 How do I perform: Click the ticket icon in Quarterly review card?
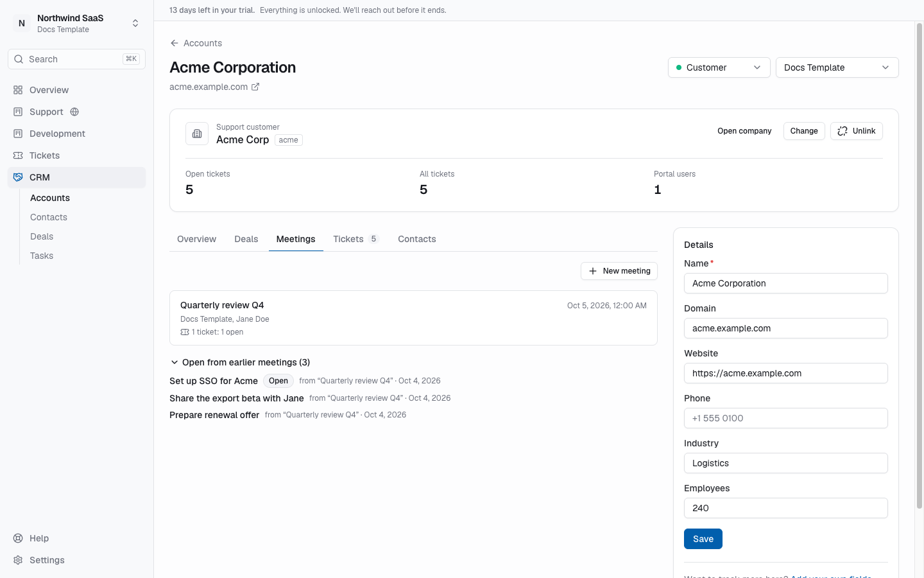click(x=185, y=332)
